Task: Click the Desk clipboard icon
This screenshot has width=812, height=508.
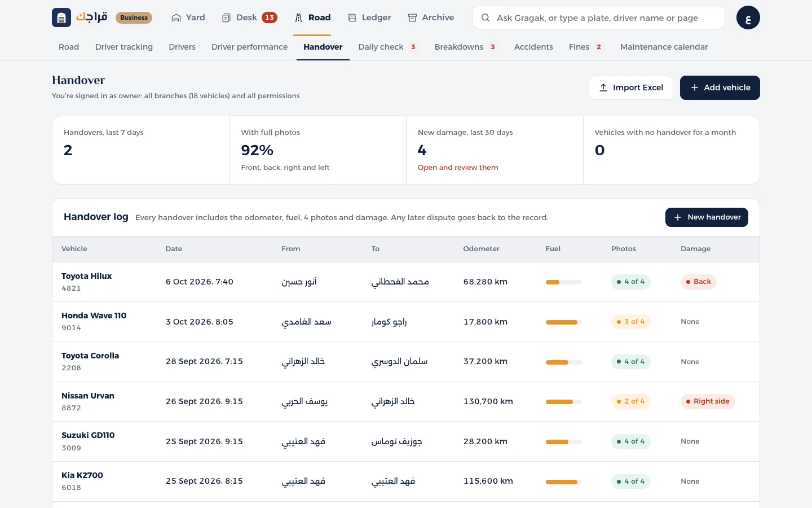Action: [226, 17]
